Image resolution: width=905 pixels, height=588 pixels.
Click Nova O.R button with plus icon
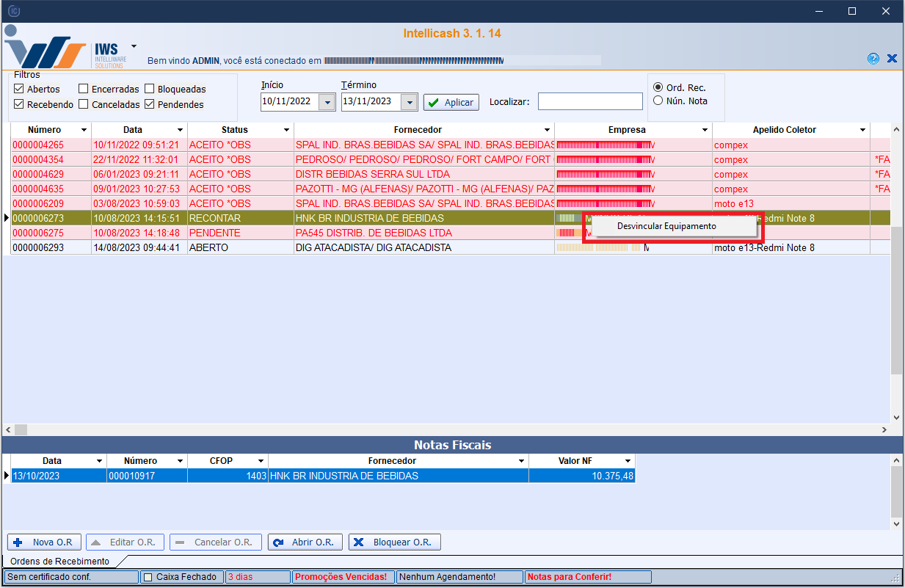coord(44,542)
